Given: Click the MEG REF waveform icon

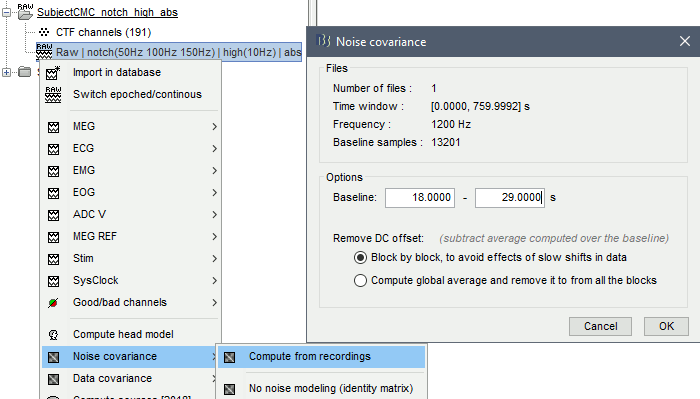Looking at the screenshot, I should [54, 237].
